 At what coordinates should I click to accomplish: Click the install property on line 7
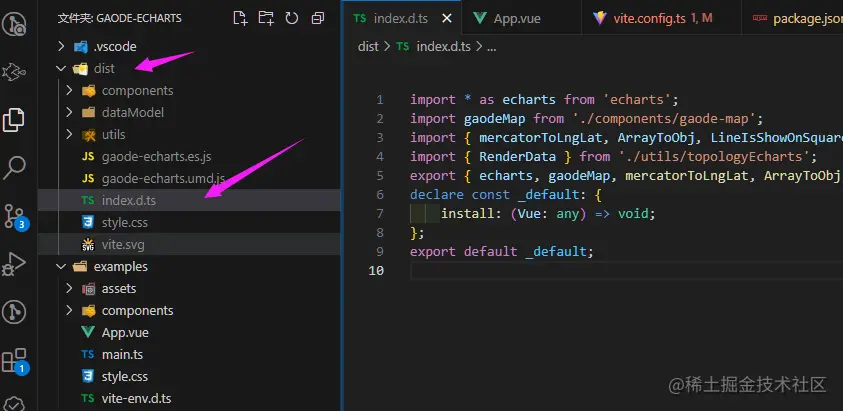click(467, 214)
